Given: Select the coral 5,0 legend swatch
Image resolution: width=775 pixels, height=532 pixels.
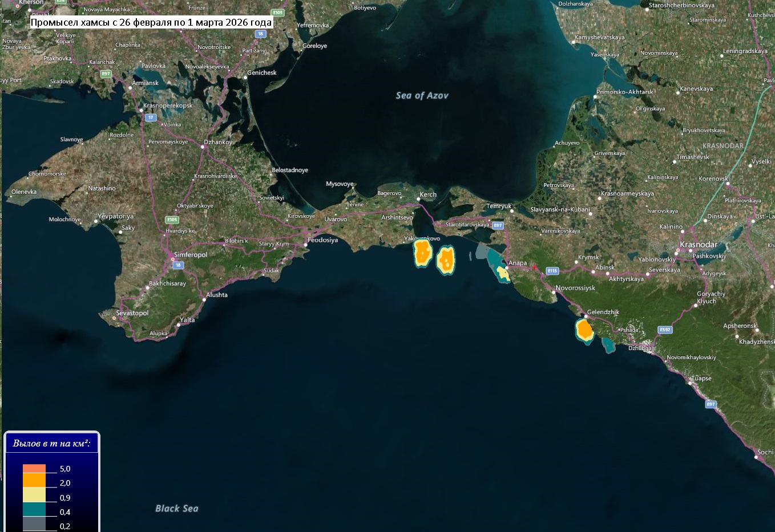Looking at the screenshot, I should (34, 468).
